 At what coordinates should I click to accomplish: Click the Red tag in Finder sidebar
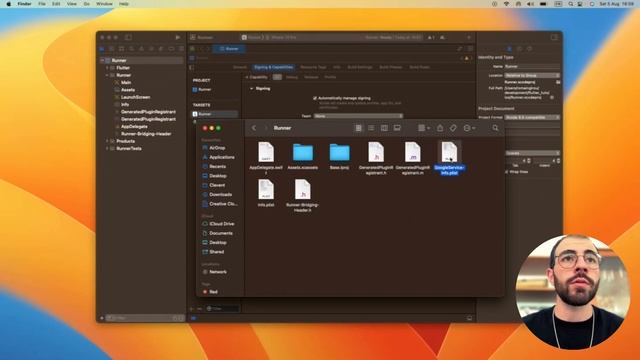click(x=213, y=292)
